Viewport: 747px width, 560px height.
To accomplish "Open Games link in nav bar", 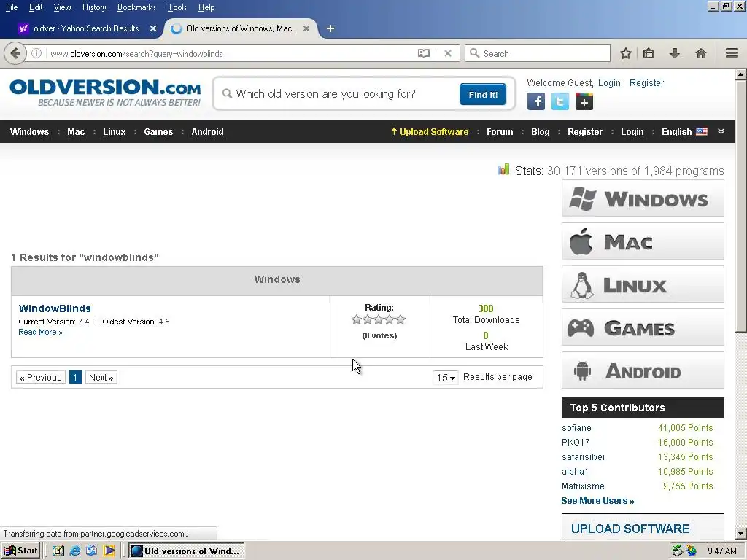I will click(158, 132).
